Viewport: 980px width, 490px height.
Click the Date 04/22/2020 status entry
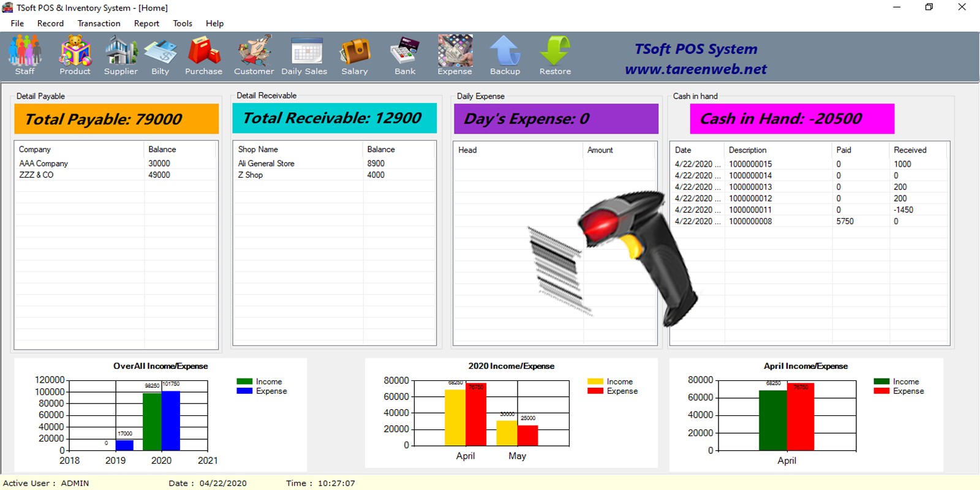[x=208, y=483]
